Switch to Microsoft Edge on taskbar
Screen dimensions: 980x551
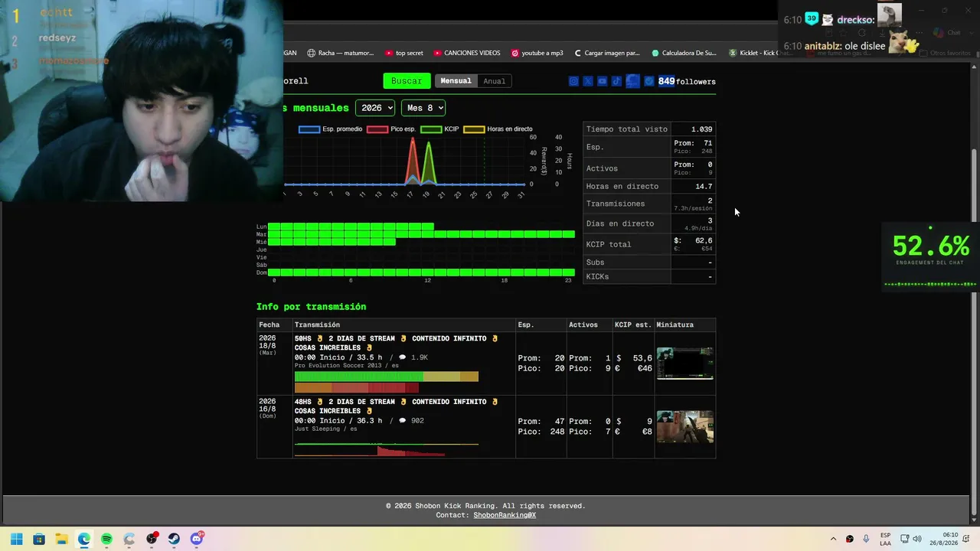point(83,539)
